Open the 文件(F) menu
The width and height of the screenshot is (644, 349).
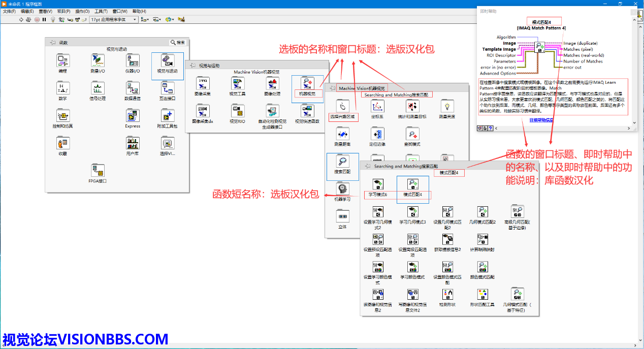coord(10,11)
